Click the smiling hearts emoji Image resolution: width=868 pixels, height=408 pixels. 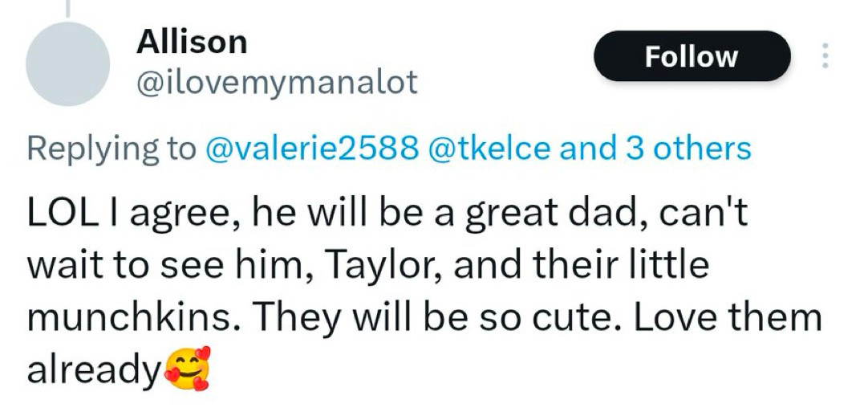(189, 368)
